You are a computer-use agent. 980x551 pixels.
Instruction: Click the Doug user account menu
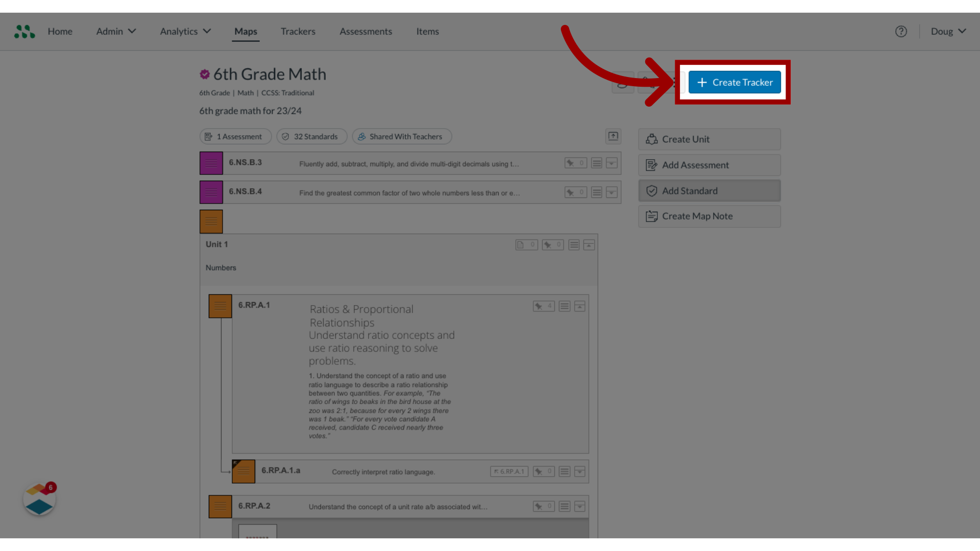[x=948, y=31]
